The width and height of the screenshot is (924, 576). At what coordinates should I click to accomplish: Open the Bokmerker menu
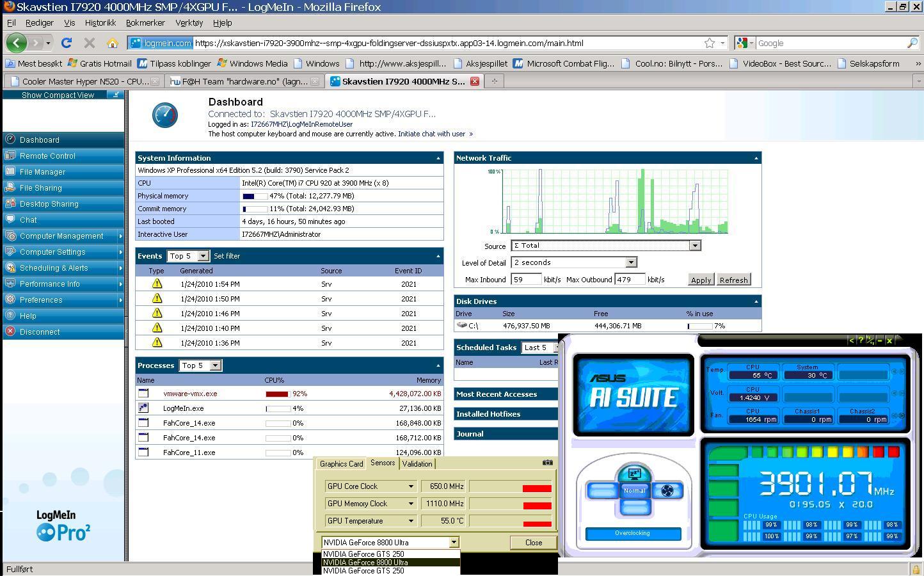145,22
